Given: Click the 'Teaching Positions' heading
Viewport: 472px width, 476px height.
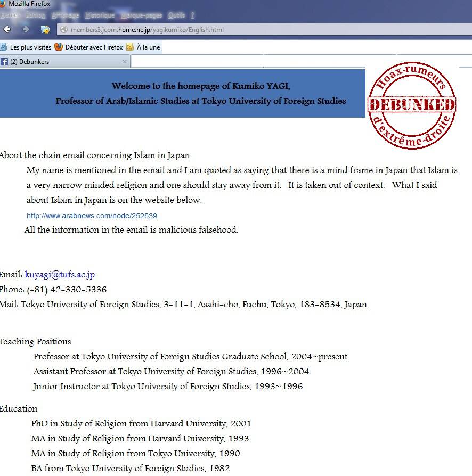Looking at the screenshot, I should pyautogui.click(x=36, y=341).
